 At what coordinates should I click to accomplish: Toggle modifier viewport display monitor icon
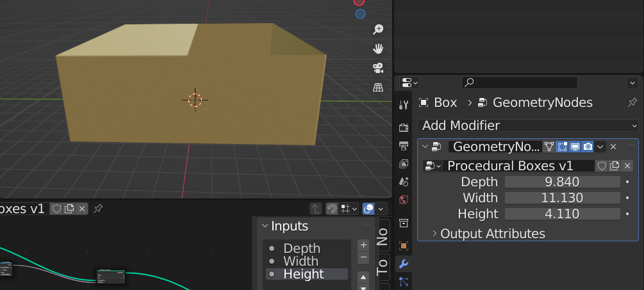pyautogui.click(x=575, y=147)
